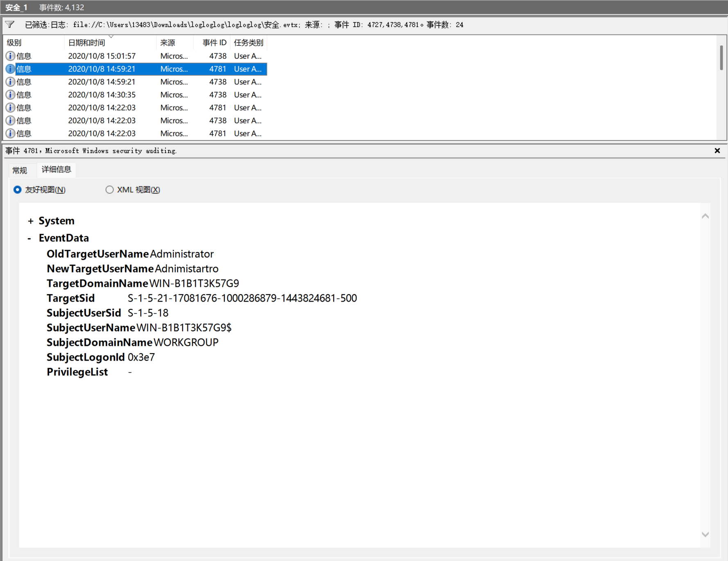Image resolution: width=728 pixels, height=561 pixels.
Task: Sort by 日期和时间 column header
Action: (86, 43)
